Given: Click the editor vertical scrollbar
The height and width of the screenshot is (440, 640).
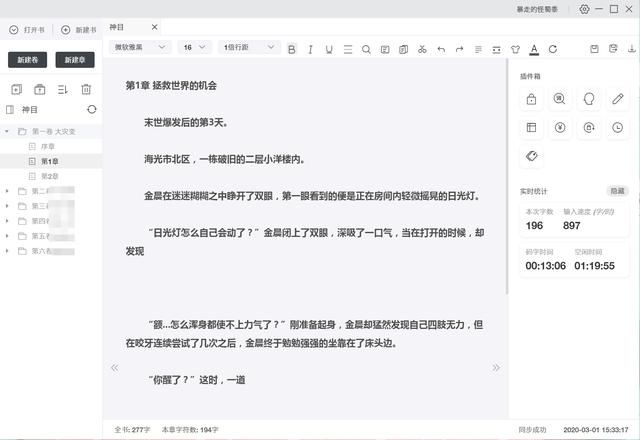Looking at the screenshot, I should (507, 176).
